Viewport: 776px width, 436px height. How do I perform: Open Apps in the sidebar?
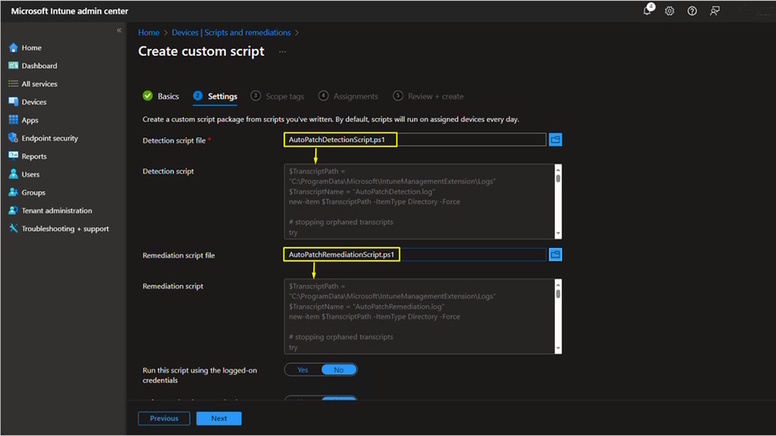point(30,120)
